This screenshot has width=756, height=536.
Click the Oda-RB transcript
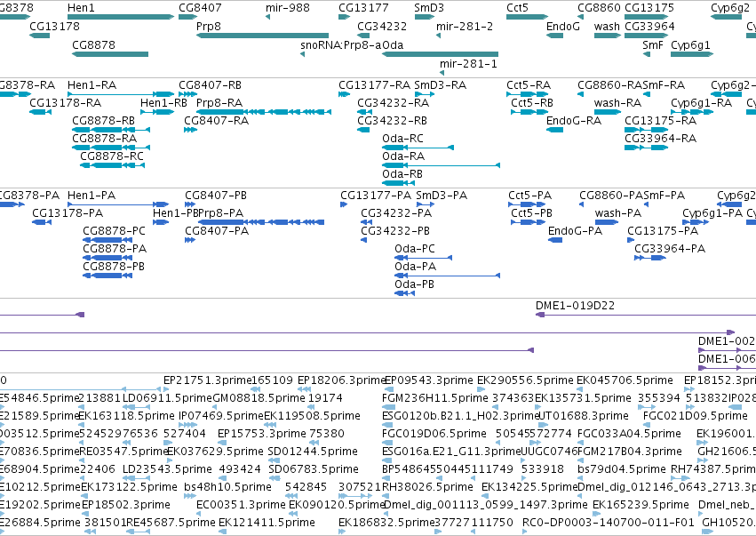(x=398, y=183)
